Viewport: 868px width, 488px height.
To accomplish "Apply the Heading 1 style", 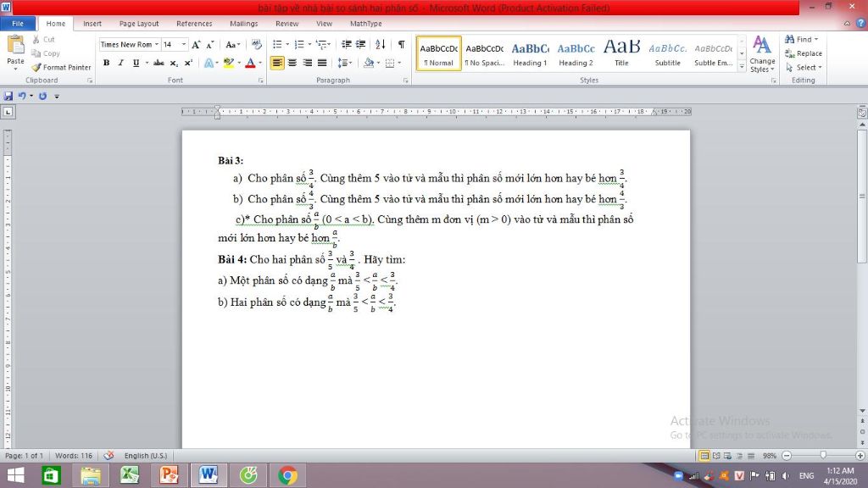I will point(530,53).
